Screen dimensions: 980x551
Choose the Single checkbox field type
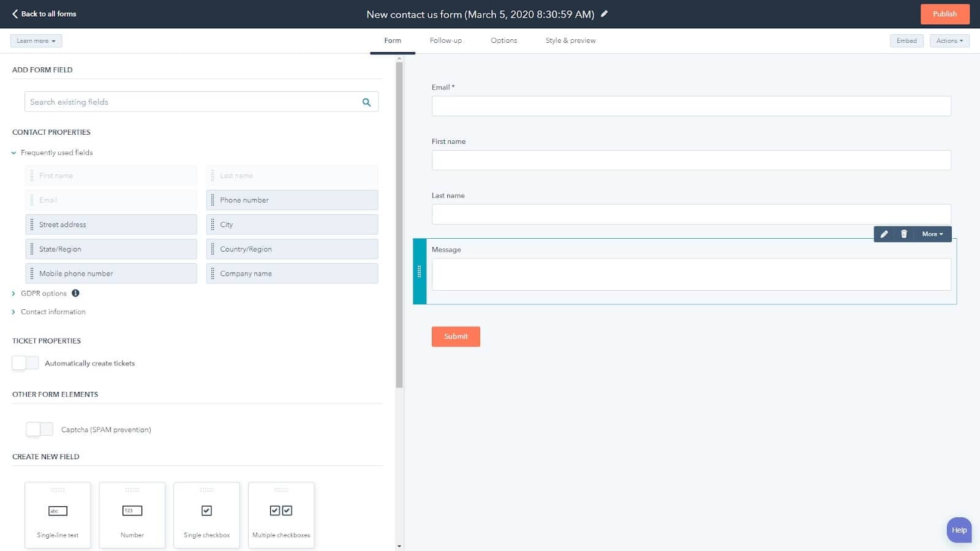(x=206, y=514)
